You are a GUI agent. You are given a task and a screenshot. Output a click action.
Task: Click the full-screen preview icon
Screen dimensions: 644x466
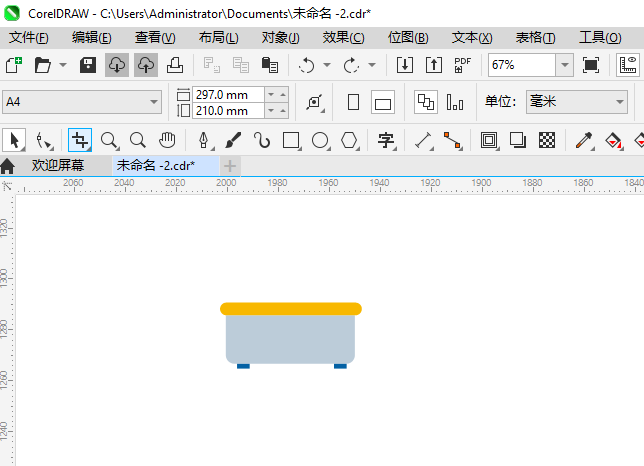[591, 65]
